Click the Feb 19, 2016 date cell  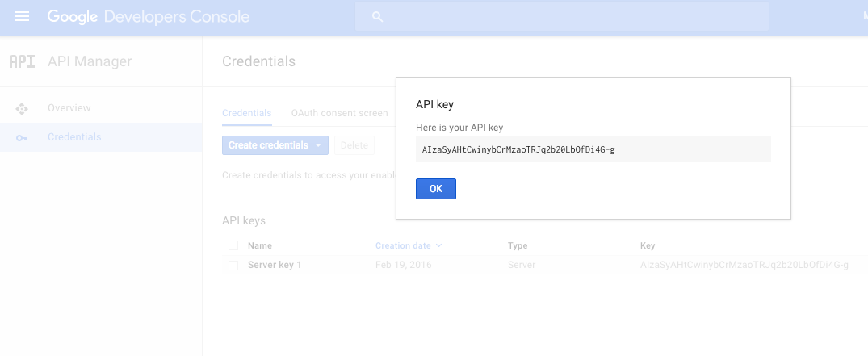pos(404,265)
